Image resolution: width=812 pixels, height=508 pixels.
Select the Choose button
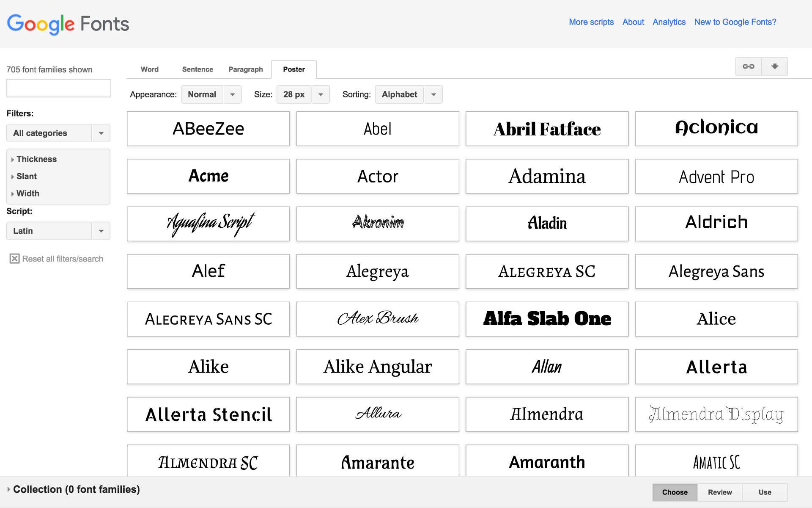675,492
